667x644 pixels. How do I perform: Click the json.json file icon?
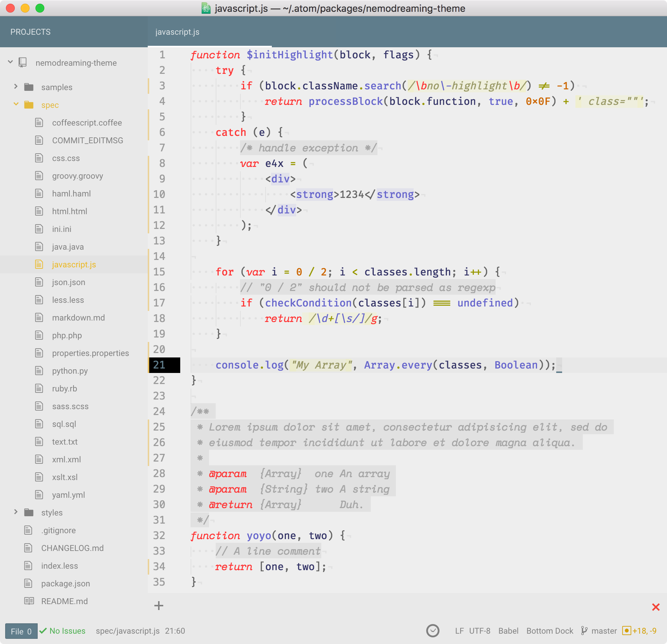(39, 282)
